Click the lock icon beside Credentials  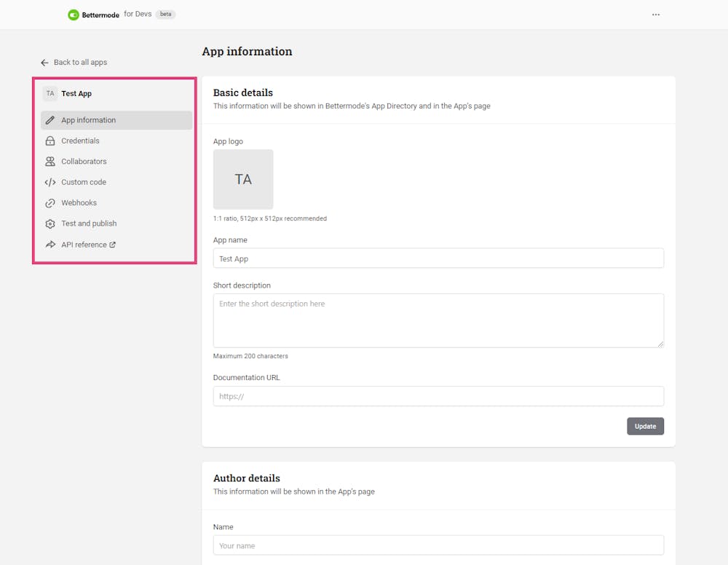(50, 141)
